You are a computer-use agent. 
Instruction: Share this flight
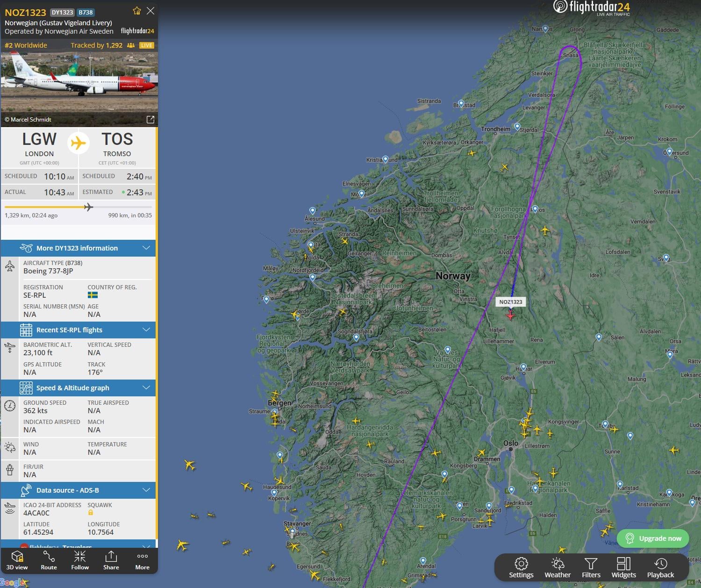[111, 560]
